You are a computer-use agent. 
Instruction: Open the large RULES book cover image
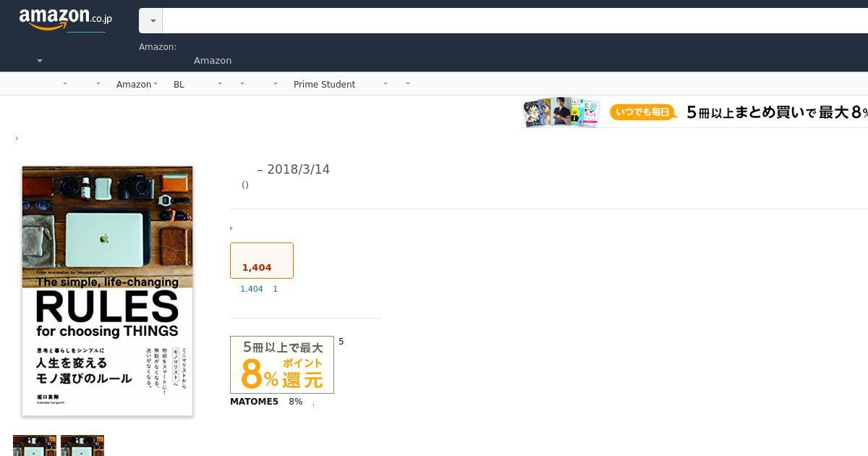(108, 291)
